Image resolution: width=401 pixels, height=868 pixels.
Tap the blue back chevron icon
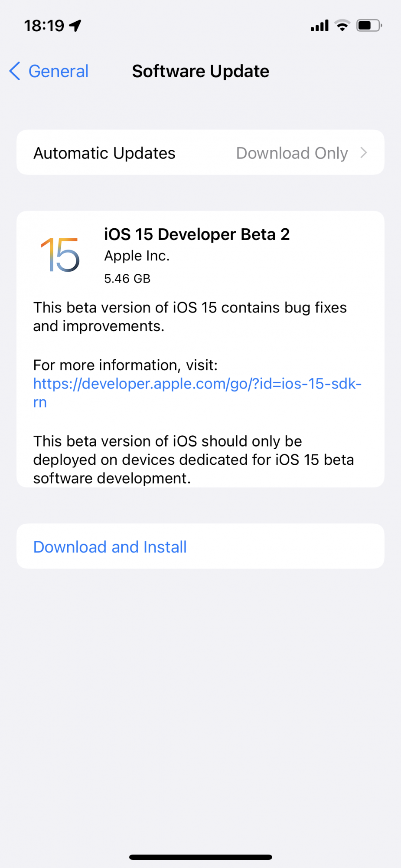(15, 71)
